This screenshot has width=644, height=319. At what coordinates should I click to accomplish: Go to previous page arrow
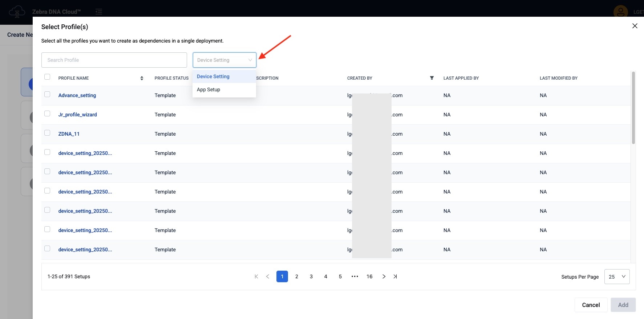[x=268, y=276]
